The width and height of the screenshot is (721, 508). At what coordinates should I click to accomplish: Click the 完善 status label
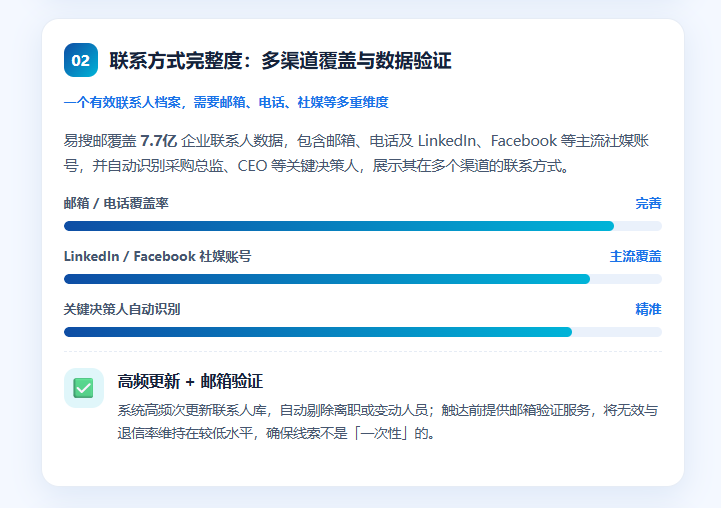648,203
